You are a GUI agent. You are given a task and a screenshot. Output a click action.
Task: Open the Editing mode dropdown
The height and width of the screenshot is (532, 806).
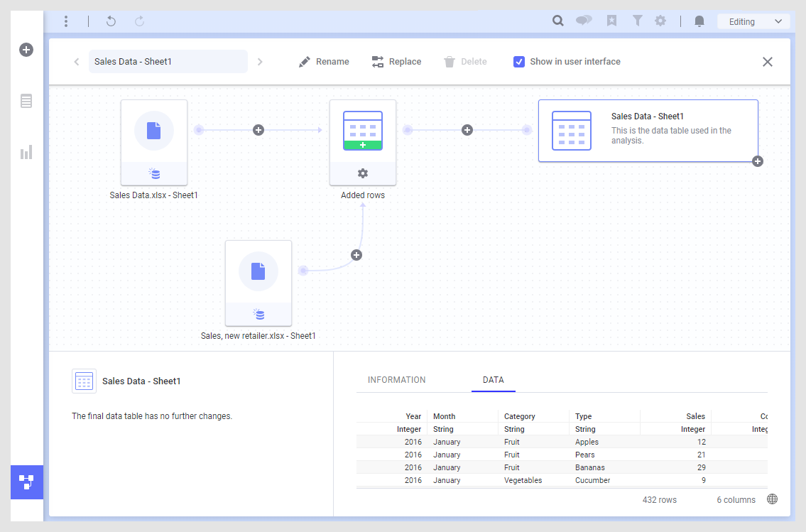[x=753, y=21]
